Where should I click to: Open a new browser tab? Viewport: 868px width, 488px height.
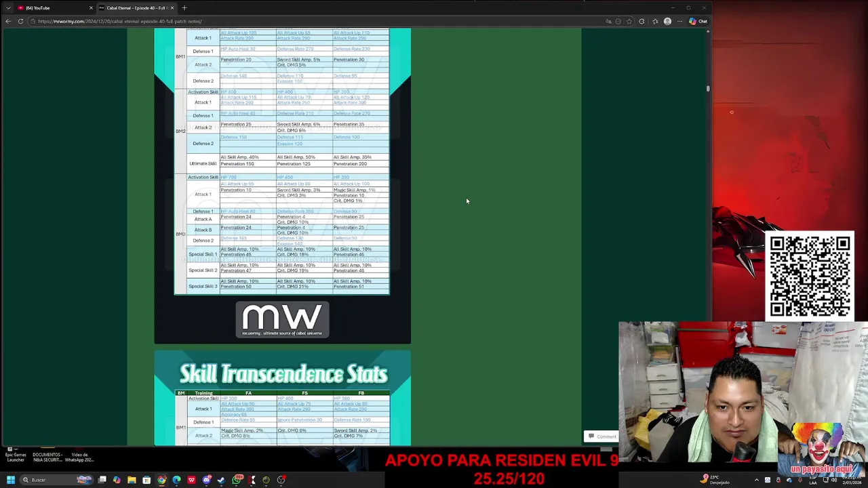[x=184, y=7]
